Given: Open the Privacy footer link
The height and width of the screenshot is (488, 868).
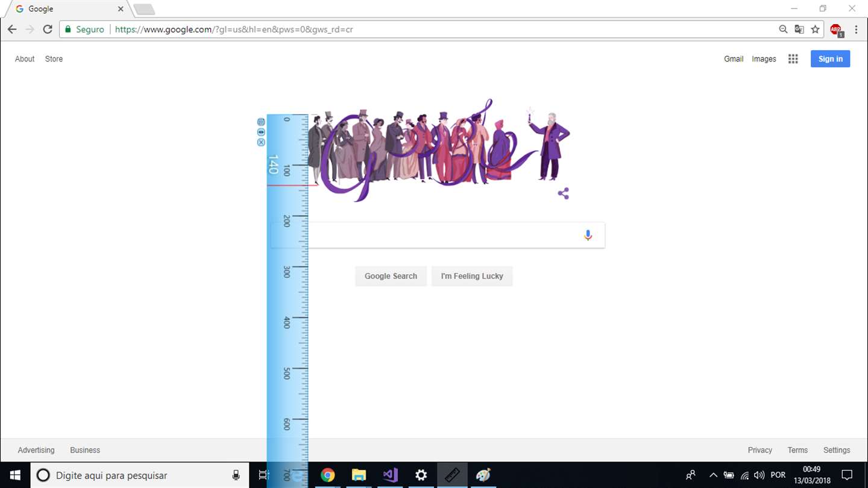Looking at the screenshot, I should [x=760, y=450].
